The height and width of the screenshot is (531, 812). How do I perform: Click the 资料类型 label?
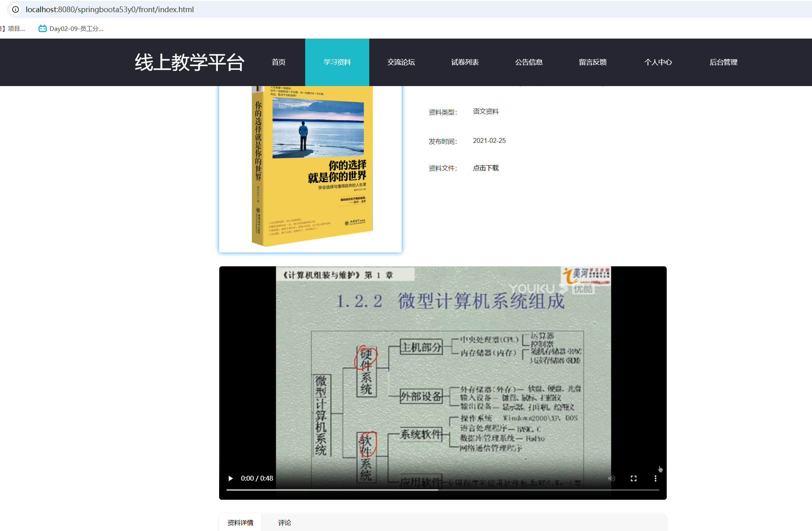pyautogui.click(x=443, y=112)
